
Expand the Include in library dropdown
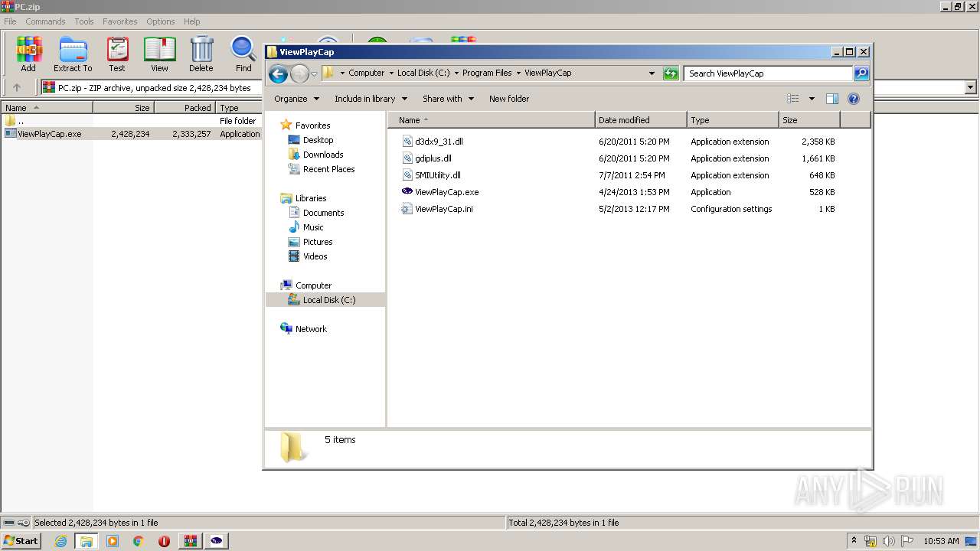click(371, 99)
